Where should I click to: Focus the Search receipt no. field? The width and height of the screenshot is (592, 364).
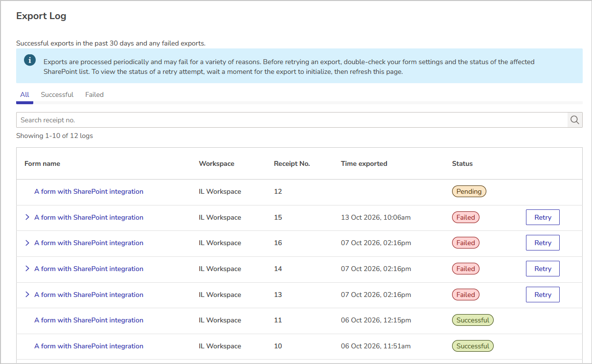pyautogui.click(x=292, y=120)
